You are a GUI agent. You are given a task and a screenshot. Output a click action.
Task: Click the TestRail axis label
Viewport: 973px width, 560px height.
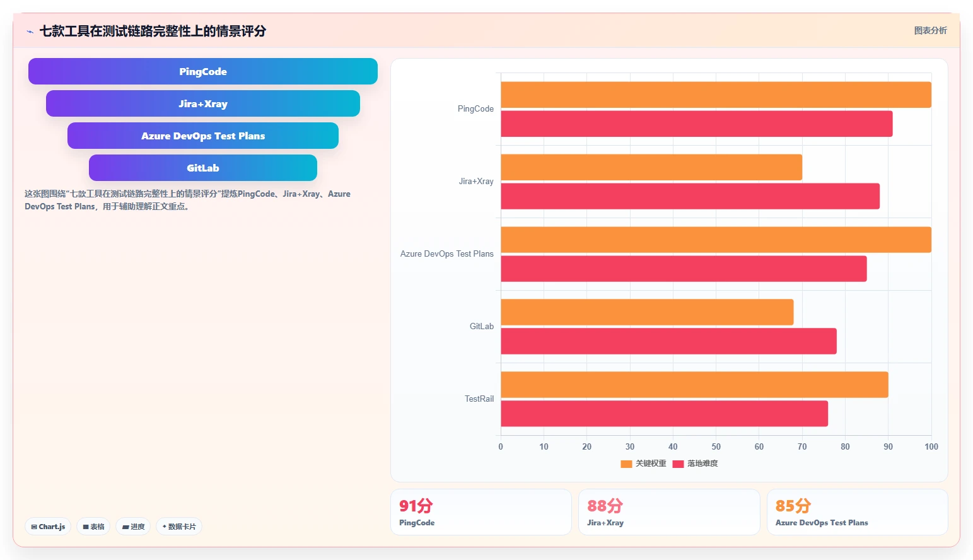(479, 399)
